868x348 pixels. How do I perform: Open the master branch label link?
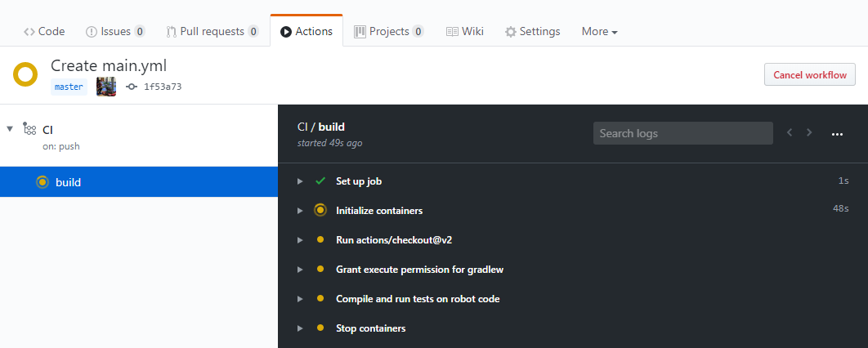pos(69,87)
